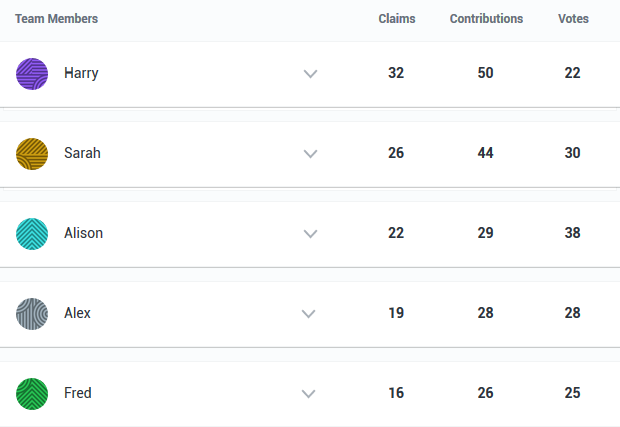This screenshot has width=620, height=427.
Task: Click the name Harry
Action: tap(81, 73)
